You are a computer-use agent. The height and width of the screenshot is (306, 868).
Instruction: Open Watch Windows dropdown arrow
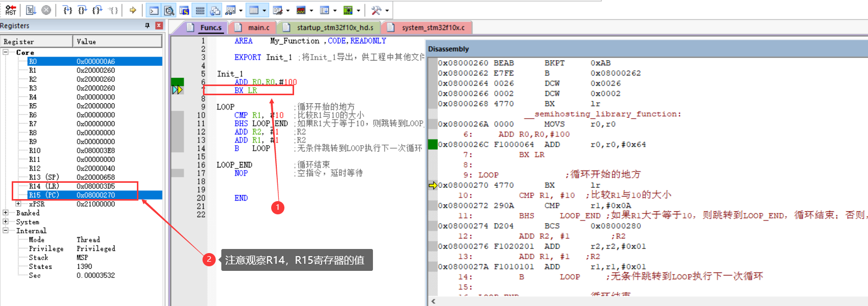coord(241,10)
